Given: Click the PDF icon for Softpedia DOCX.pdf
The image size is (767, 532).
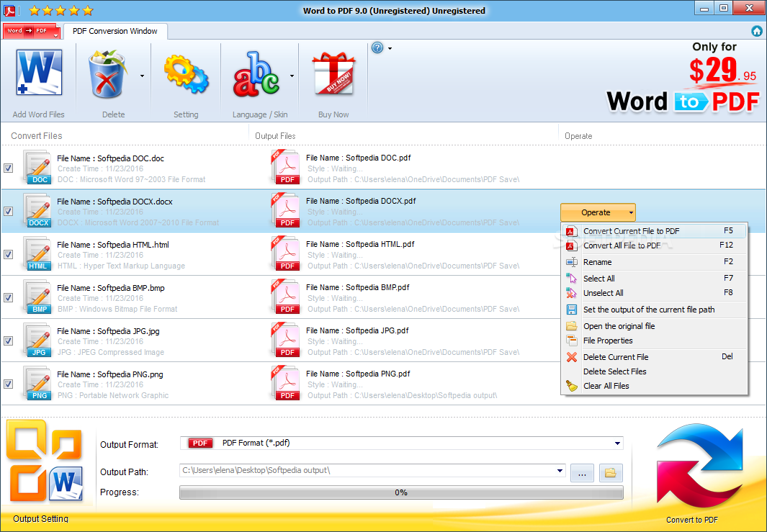Looking at the screenshot, I should pyautogui.click(x=286, y=210).
